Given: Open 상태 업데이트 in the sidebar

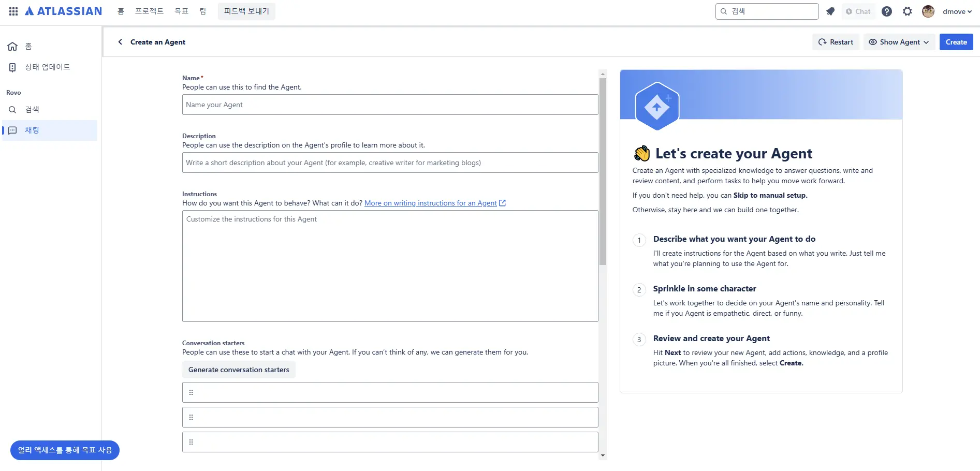Looking at the screenshot, I should tap(48, 67).
